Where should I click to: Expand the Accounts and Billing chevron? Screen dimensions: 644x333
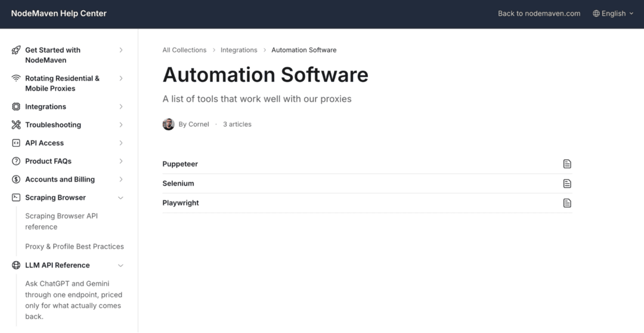point(120,179)
